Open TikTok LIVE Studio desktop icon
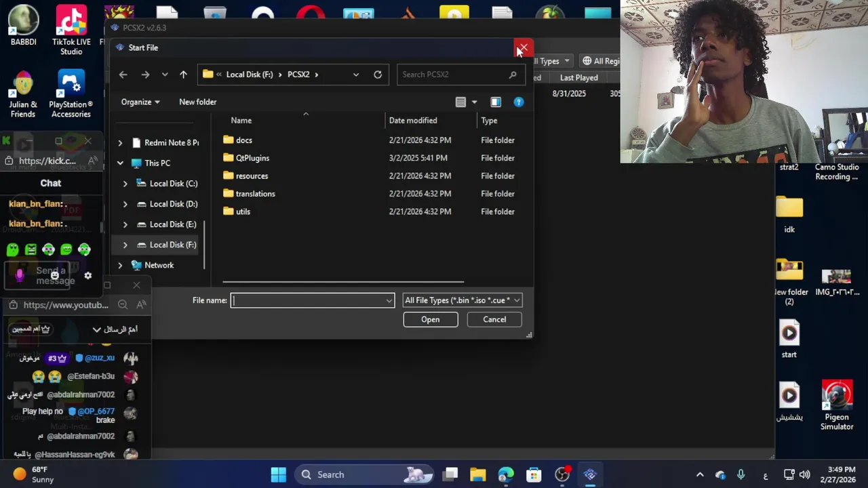Image resolution: width=868 pixels, height=488 pixels. coord(71,30)
